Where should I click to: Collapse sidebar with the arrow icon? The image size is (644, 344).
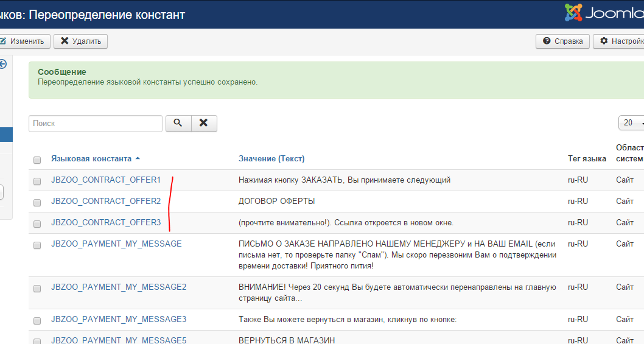[x=2, y=63]
